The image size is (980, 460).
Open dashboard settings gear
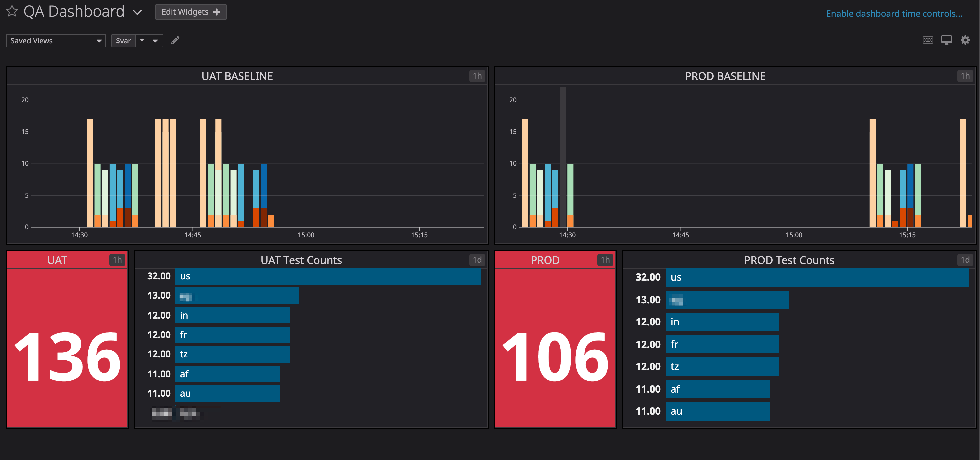point(965,40)
